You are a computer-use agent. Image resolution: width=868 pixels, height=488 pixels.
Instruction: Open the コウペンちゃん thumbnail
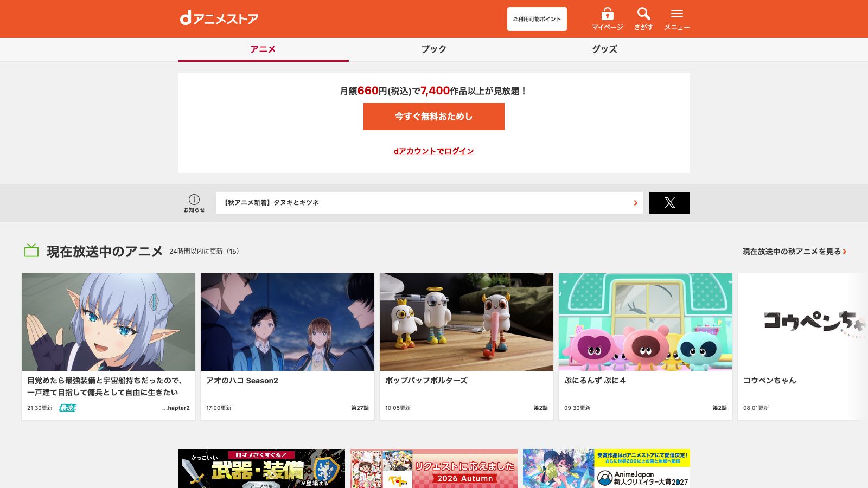coord(803,322)
